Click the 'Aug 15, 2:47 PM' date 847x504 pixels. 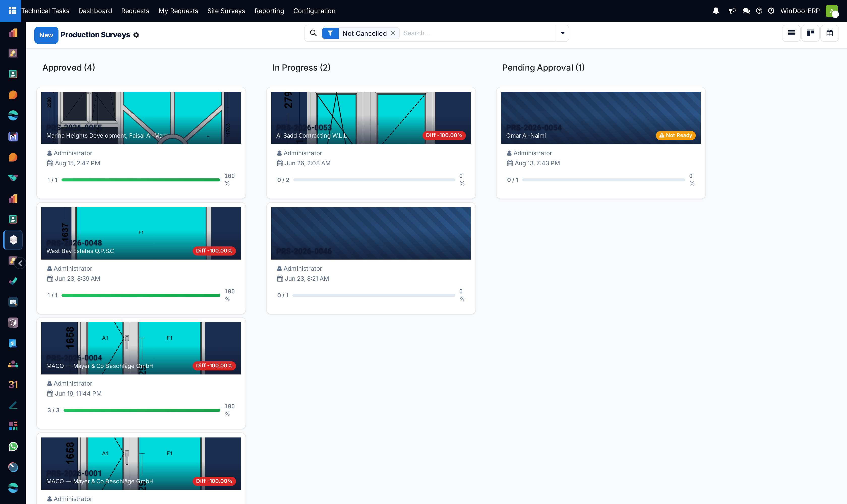click(77, 163)
